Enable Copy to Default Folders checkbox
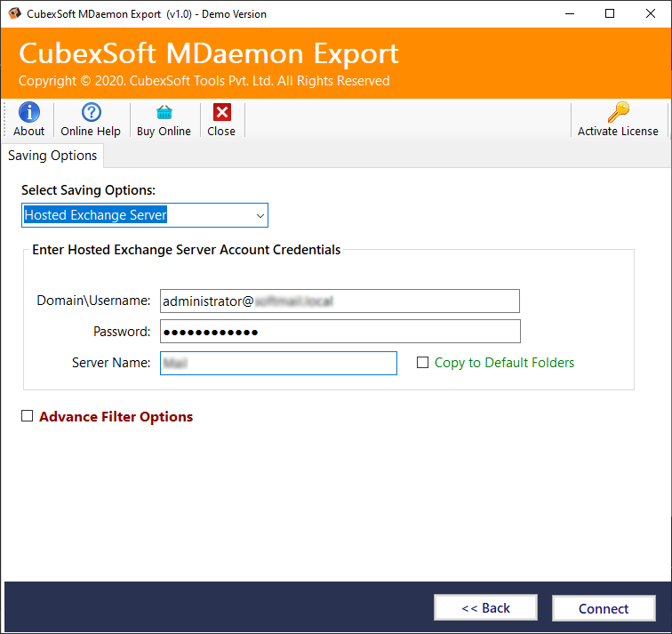 423,363
